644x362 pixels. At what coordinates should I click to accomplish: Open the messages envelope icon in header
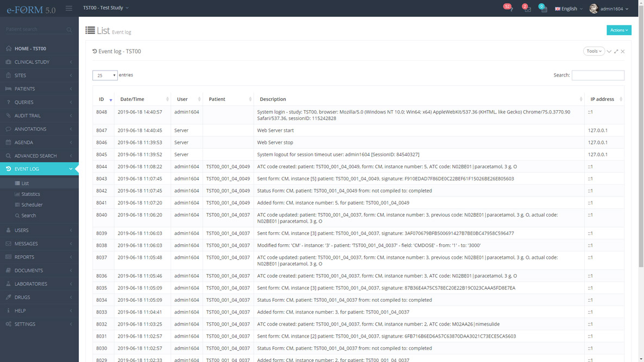click(x=527, y=9)
